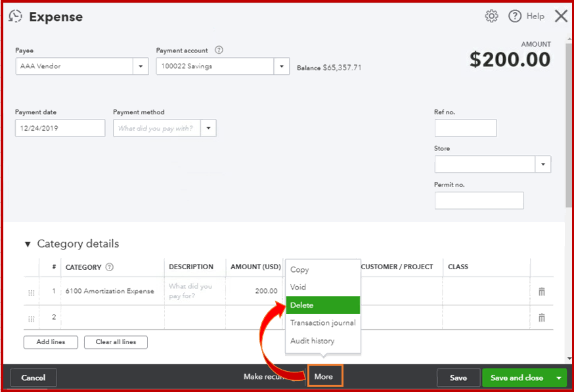Viewport: 574px width, 392px height.
Task: Click the Ref no. input field
Action: pos(466,128)
